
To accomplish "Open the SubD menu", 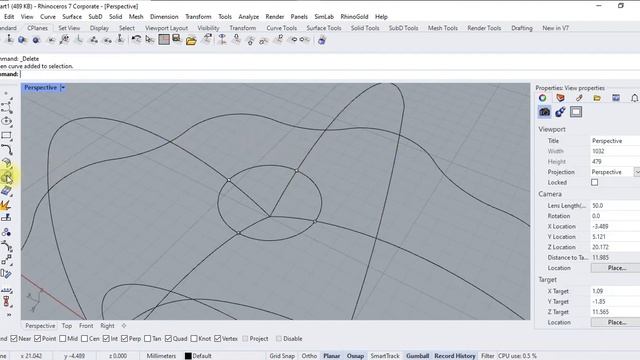I will click(95, 17).
